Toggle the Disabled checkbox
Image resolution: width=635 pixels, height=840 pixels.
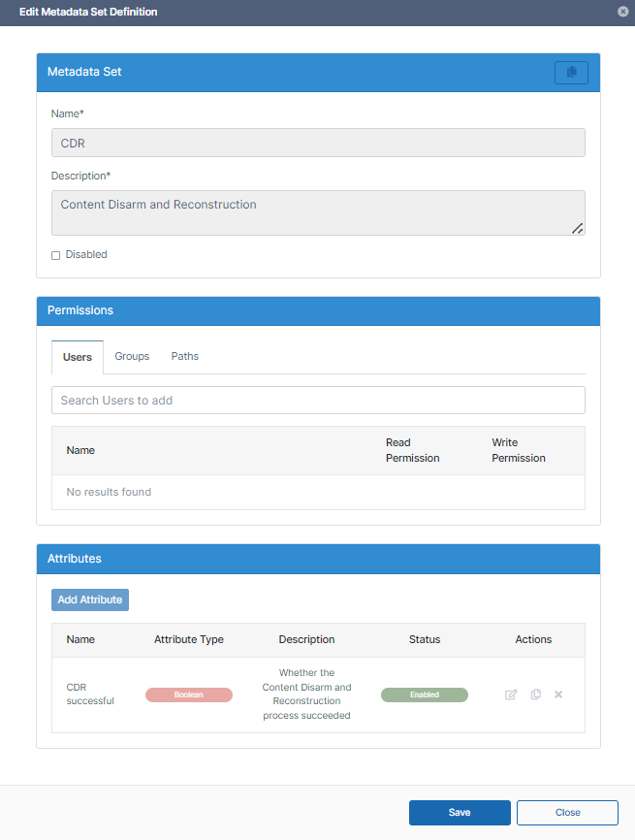pyautogui.click(x=55, y=255)
